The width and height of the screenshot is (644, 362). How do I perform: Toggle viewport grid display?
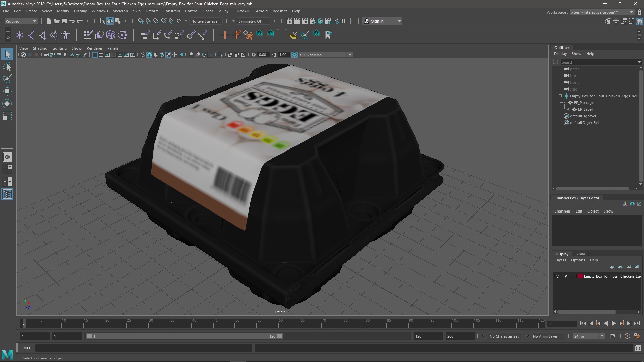click(95, 55)
